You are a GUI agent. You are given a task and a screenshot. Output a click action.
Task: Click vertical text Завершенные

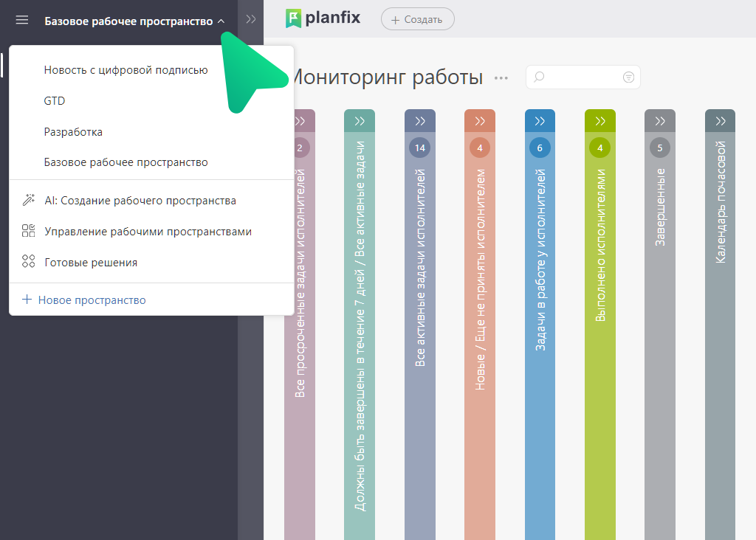pos(660,207)
